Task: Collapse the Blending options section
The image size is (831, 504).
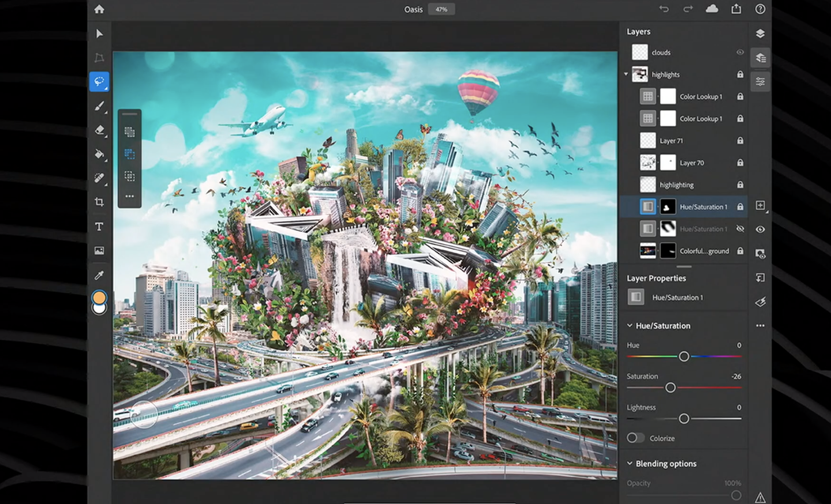Action: 629,463
